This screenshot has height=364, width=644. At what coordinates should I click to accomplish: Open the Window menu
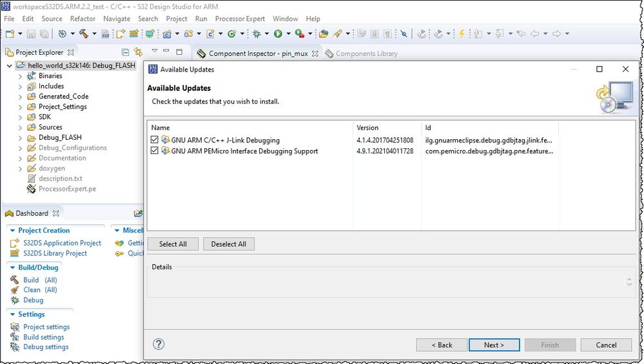point(286,19)
